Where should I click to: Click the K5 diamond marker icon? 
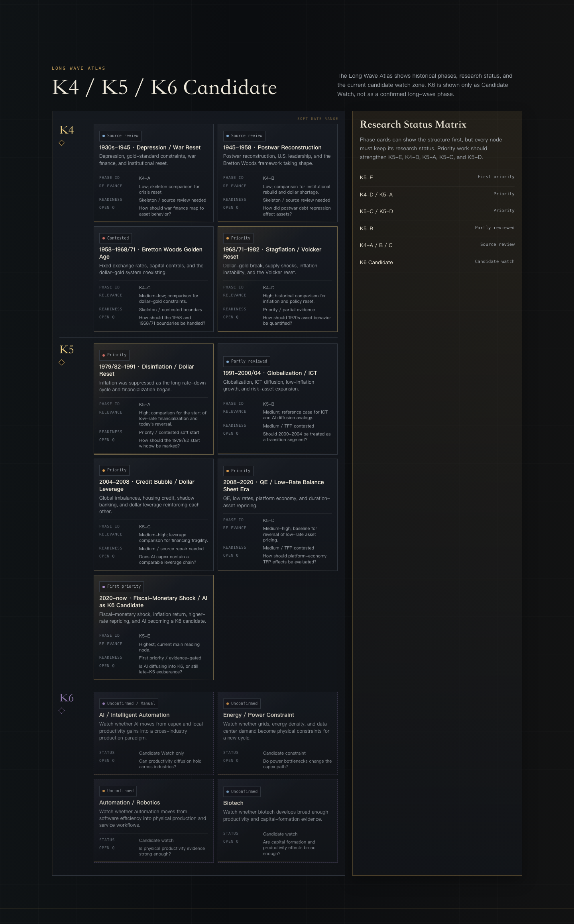62,362
